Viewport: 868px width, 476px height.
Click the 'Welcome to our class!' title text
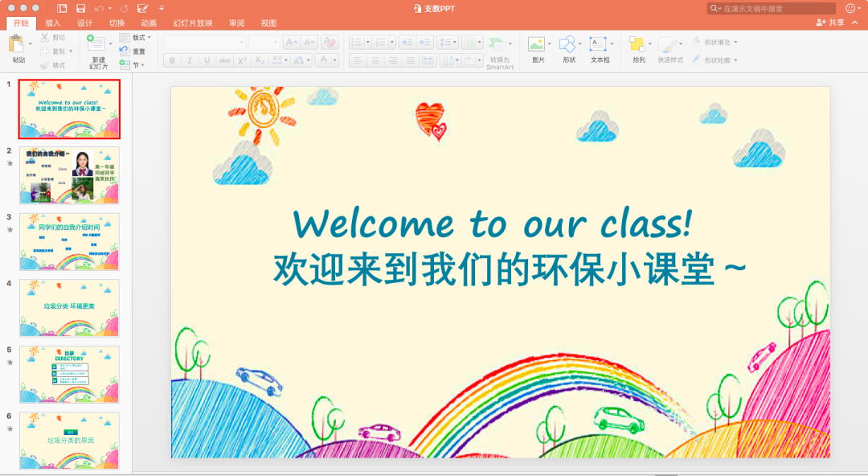[x=492, y=224]
